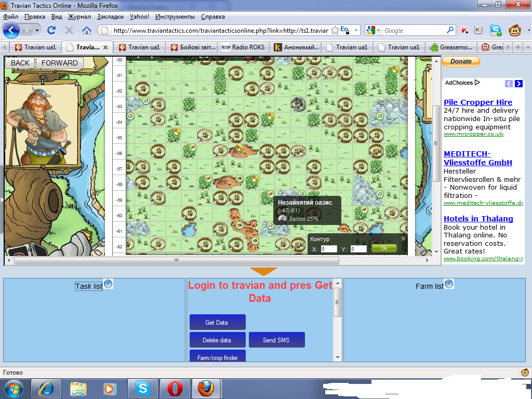Open the list all tabs dropdown
Screen dimensions: 532x399
(528, 47)
